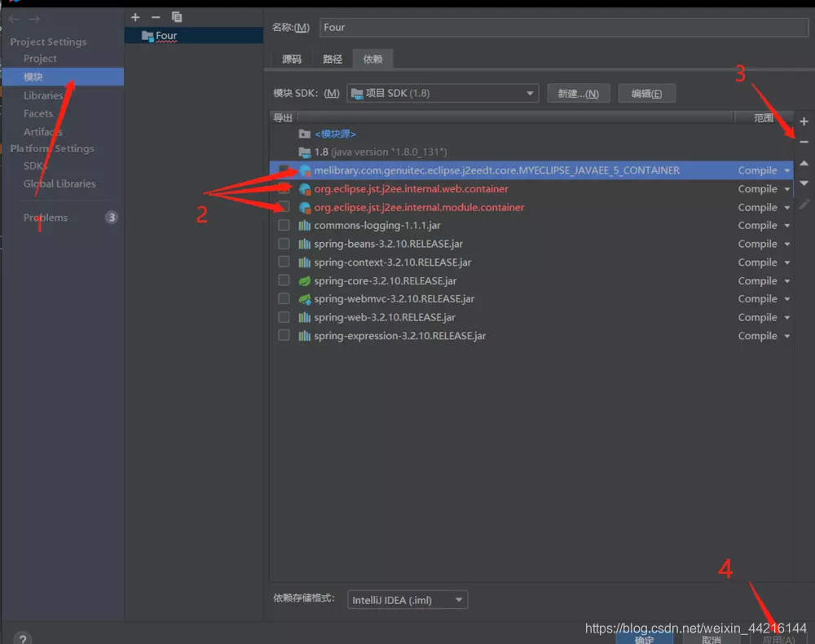
Task: Click the spring-beans jar icon
Action: pos(305,244)
